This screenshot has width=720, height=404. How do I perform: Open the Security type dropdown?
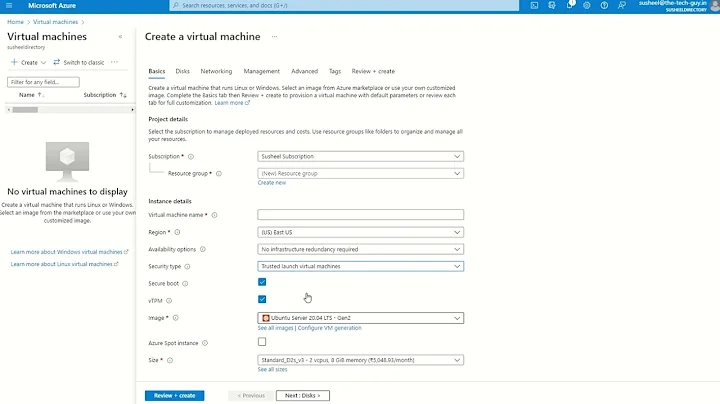[x=360, y=266]
